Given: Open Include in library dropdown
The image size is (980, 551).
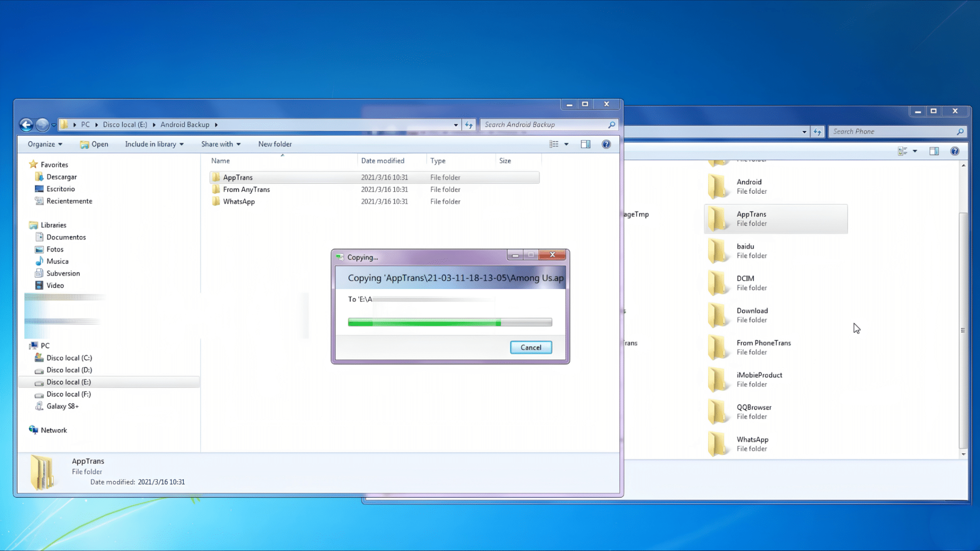Looking at the screenshot, I should click(x=154, y=144).
